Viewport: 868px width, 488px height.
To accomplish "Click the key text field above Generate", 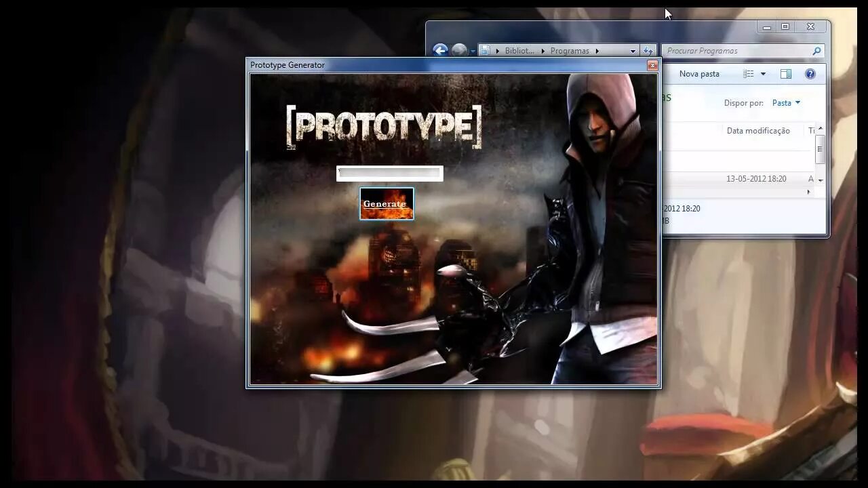I will click(x=390, y=174).
